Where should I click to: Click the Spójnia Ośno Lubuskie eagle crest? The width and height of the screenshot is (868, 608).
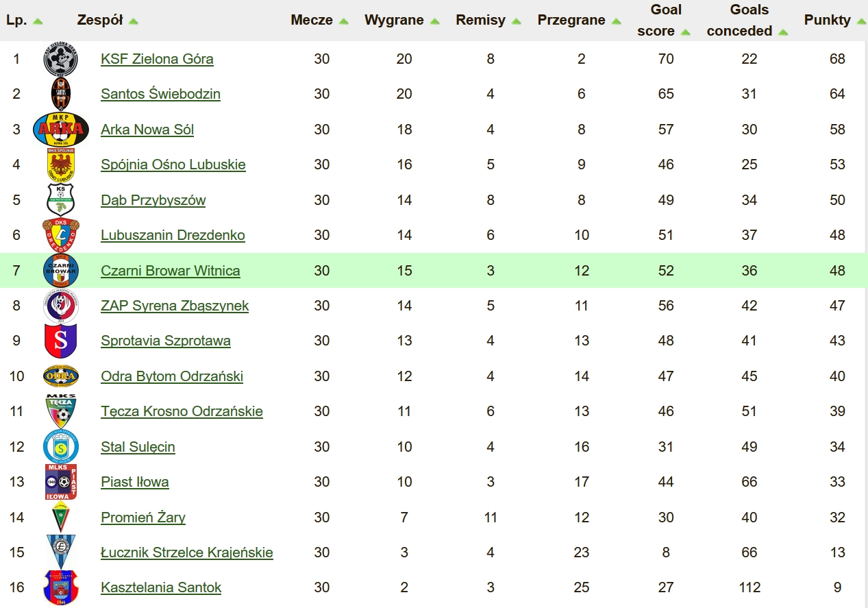click(x=61, y=165)
